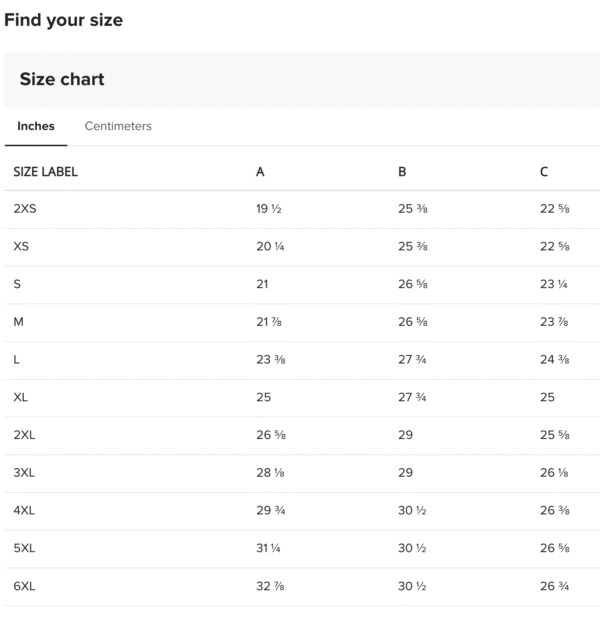Screen dimensions: 600x620
Task: Select the 2XS size label
Action: (24, 209)
